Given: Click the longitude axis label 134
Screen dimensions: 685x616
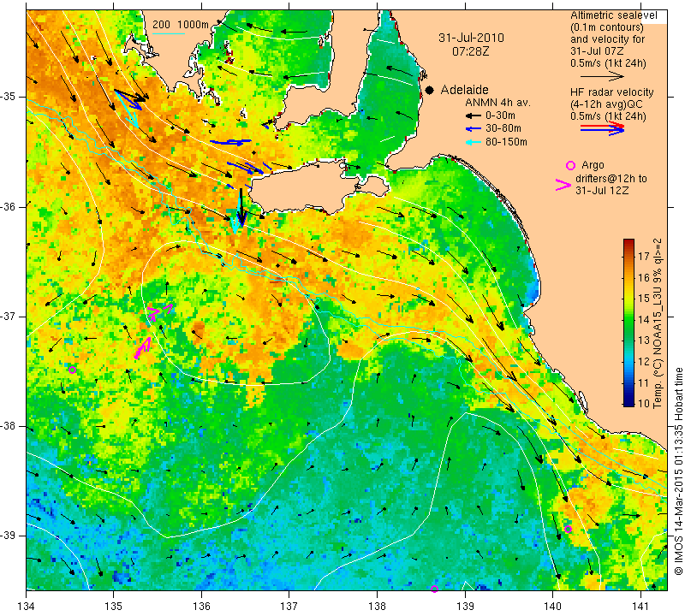Looking at the screenshot, I should [27, 606].
